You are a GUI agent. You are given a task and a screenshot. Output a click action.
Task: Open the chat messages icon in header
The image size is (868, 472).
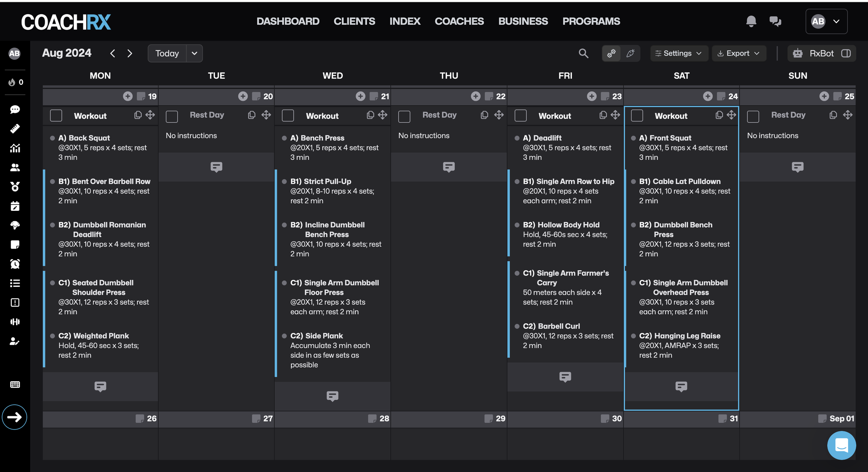(x=775, y=22)
